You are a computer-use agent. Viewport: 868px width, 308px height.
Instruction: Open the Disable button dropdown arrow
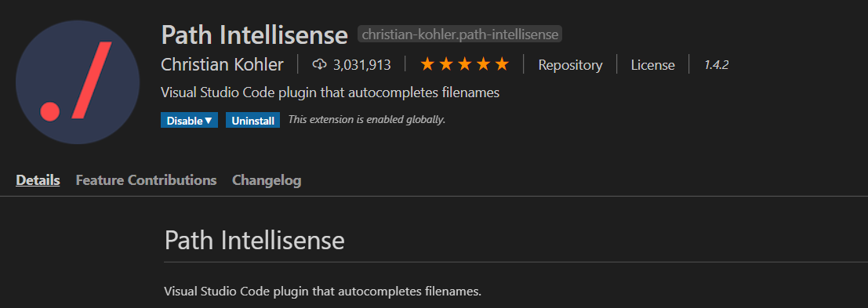(x=208, y=121)
